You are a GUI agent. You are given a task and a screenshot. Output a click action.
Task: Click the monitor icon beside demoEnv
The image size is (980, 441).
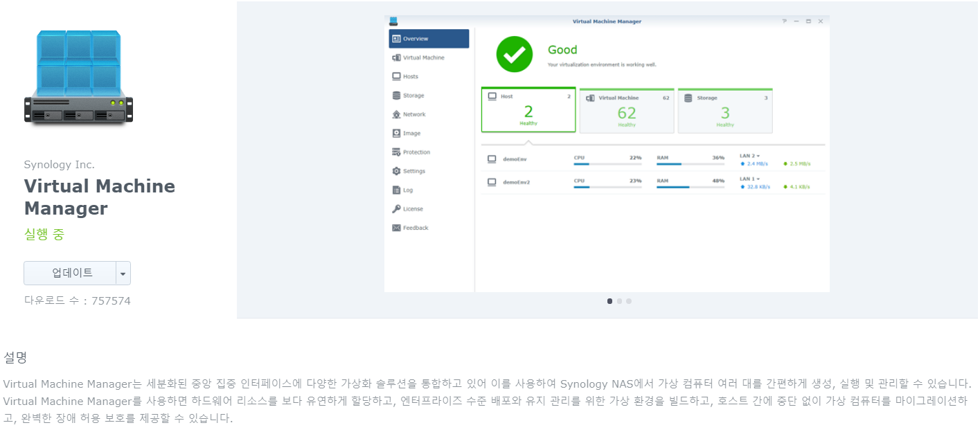[x=492, y=159]
